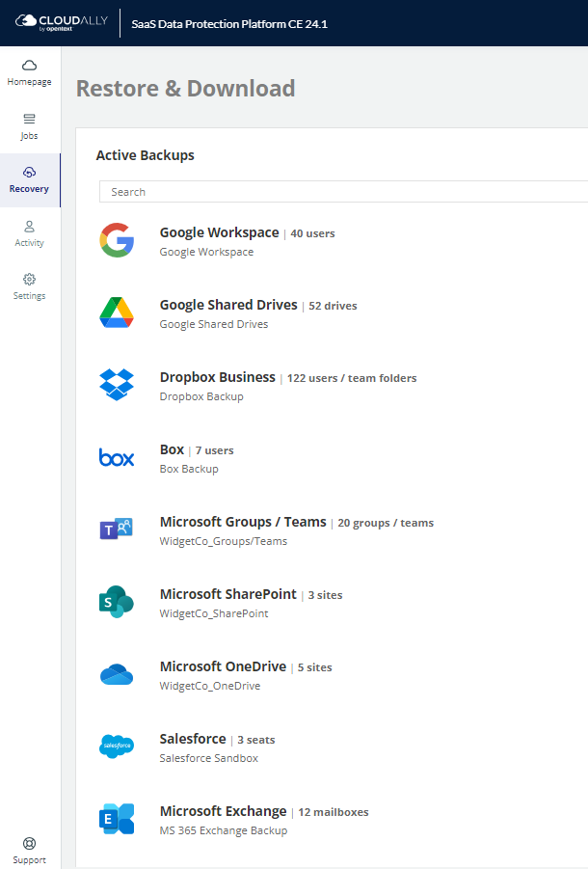Image resolution: width=588 pixels, height=869 pixels.
Task: Click the 'Salesforce Sandbox' subtitle
Action: coord(209,758)
